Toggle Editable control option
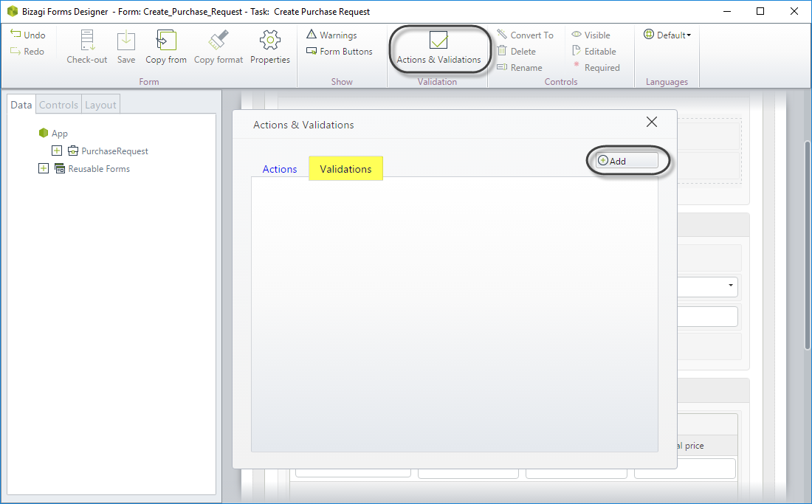This screenshot has width=812, height=504. (594, 51)
